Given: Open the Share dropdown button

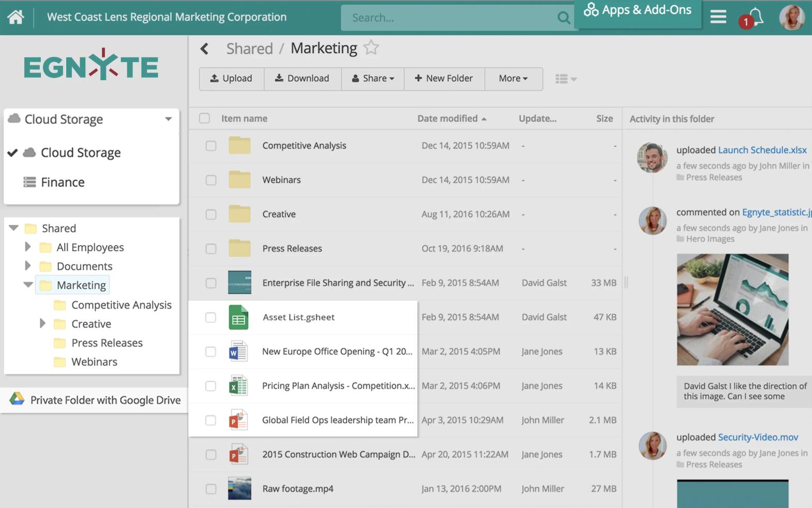Looking at the screenshot, I should tap(372, 79).
